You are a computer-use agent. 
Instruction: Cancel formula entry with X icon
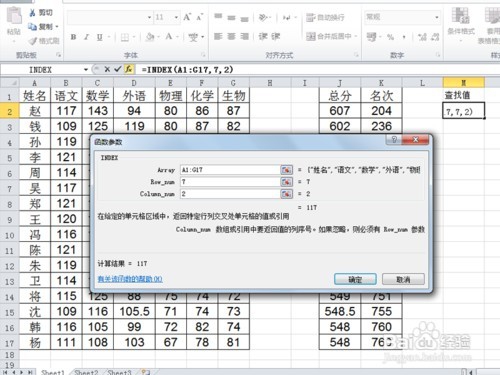[x=107, y=69]
